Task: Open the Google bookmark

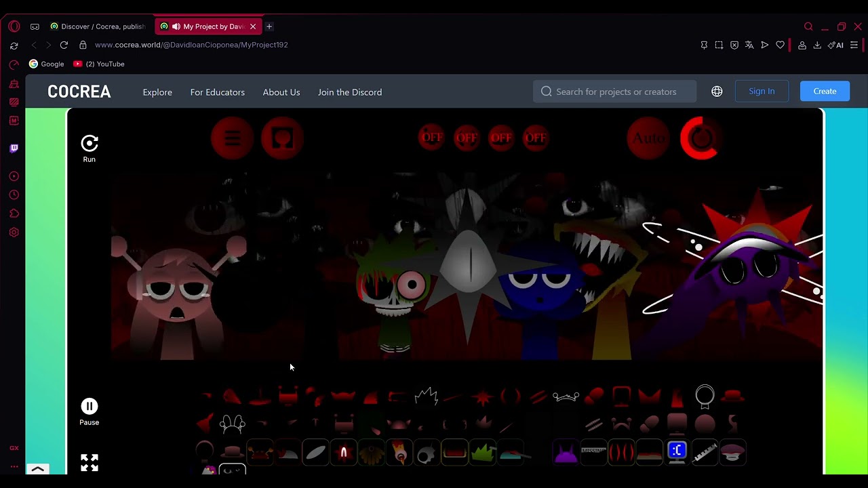Action: 47,64
